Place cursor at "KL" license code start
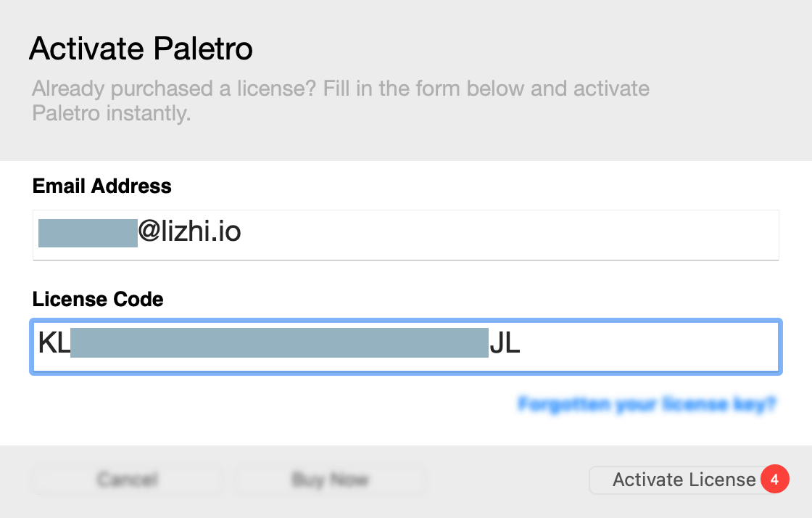Screen dimensions: 812x518 point(54,343)
